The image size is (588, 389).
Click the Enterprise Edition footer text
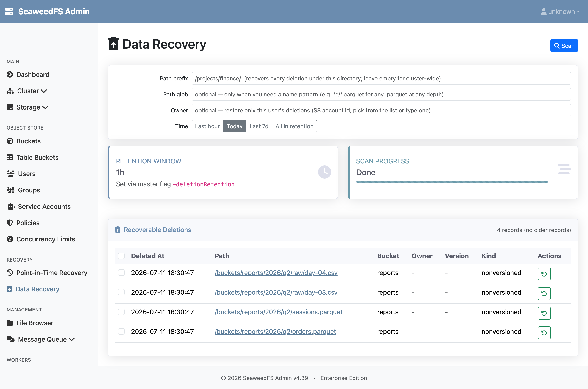point(344,378)
